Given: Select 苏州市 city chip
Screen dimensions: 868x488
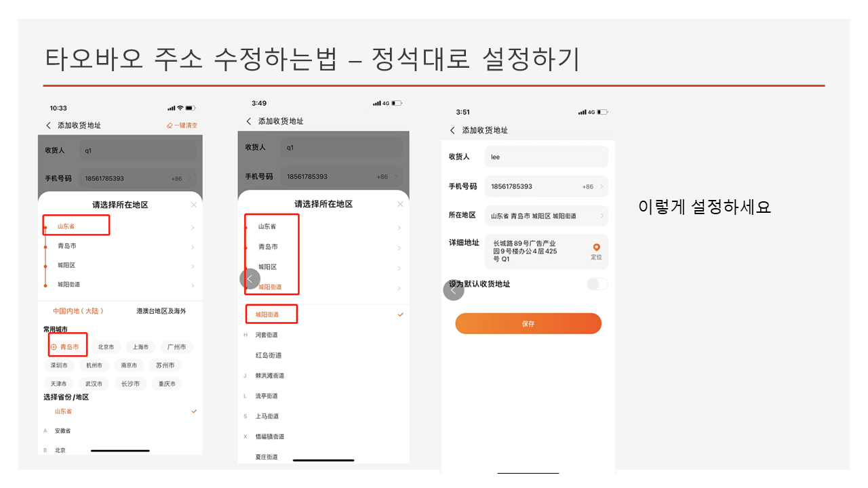Looking at the screenshot, I should pyautogui.click(x=165, y=365).
